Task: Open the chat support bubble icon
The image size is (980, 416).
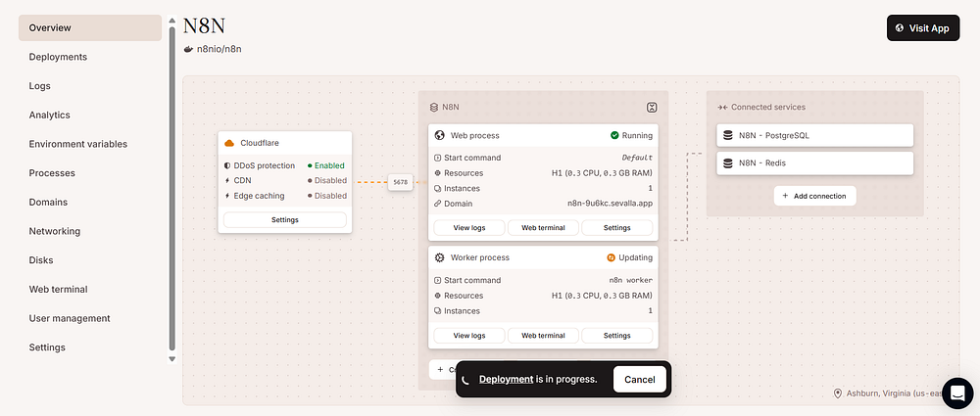Action: (x=956, y=393)
